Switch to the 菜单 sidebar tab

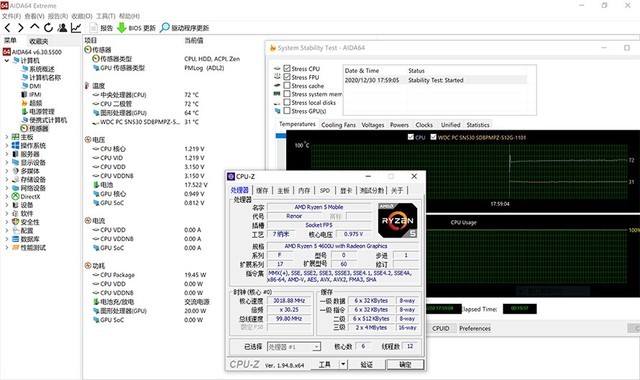[10, 41]
